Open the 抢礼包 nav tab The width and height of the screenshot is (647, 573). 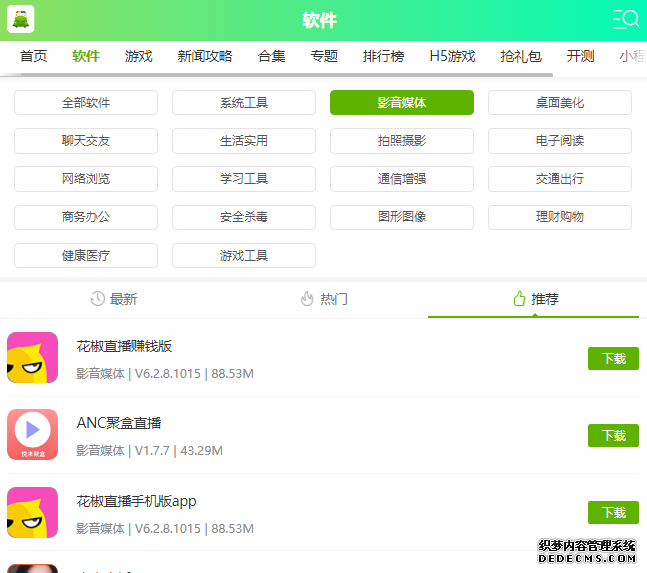click(x=521, y=56)
